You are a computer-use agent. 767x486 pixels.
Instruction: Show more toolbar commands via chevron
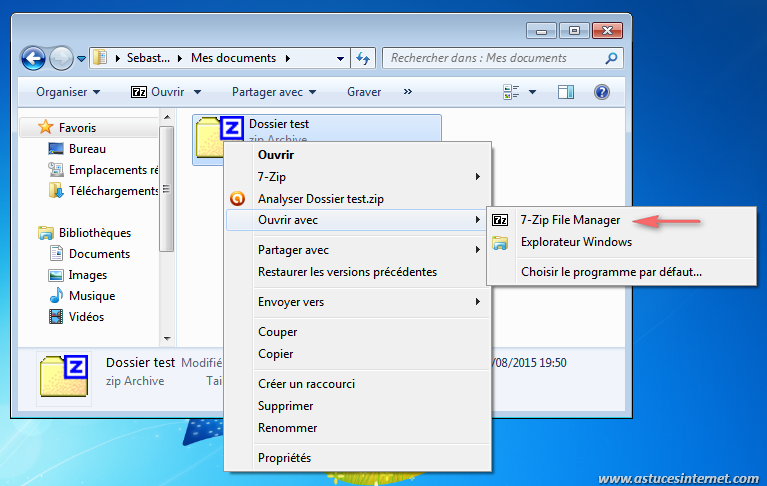point(407,91)
